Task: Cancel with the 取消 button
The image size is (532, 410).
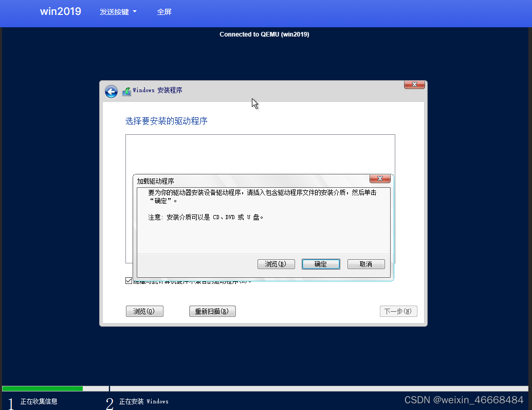Action: (x=366, y=264)
